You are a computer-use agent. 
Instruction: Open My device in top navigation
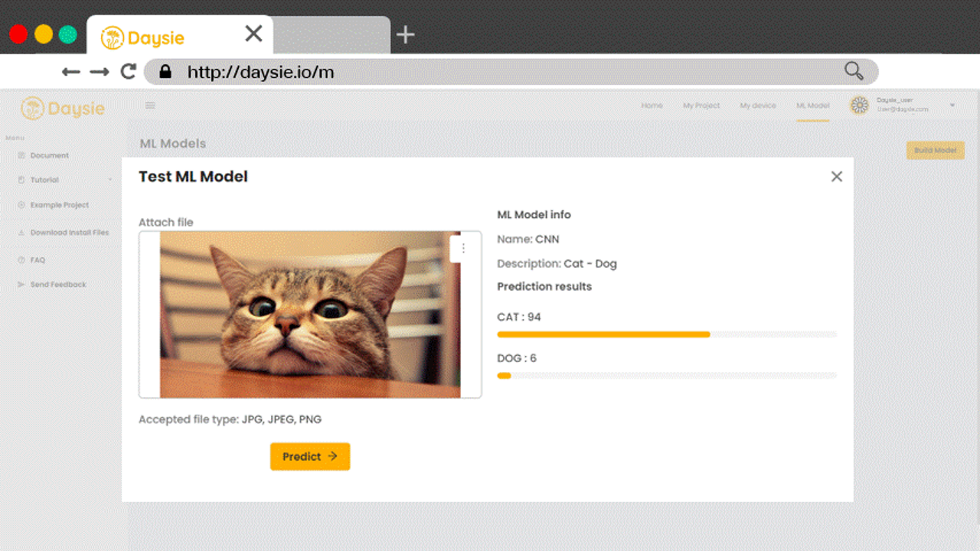[758, 106]
